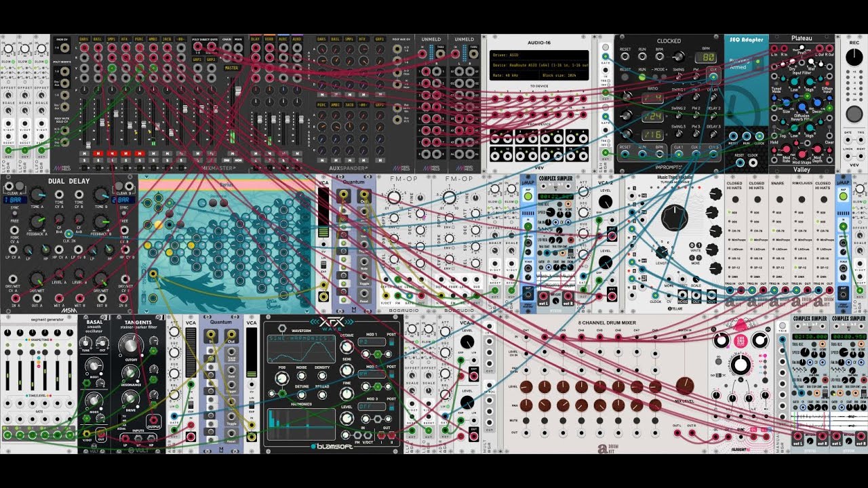Mute the VERB aux return in MixMaster
The width and height of the screenshot is (868, 488).
(x=269, y=153)
